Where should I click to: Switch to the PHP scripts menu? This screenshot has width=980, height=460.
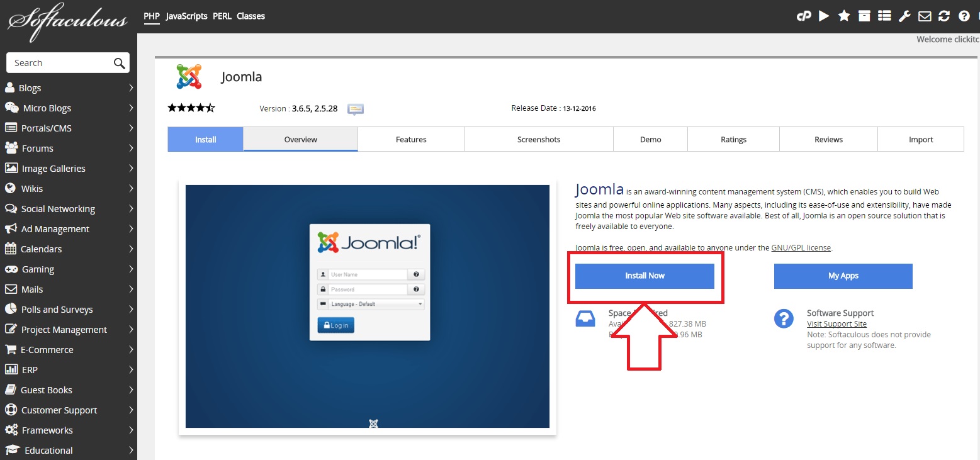point(152,16)
